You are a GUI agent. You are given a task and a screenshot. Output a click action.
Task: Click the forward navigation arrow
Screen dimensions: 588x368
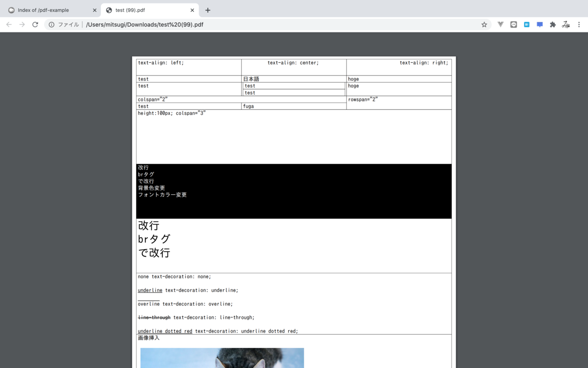pyautogui.click(x=22, y=24)
